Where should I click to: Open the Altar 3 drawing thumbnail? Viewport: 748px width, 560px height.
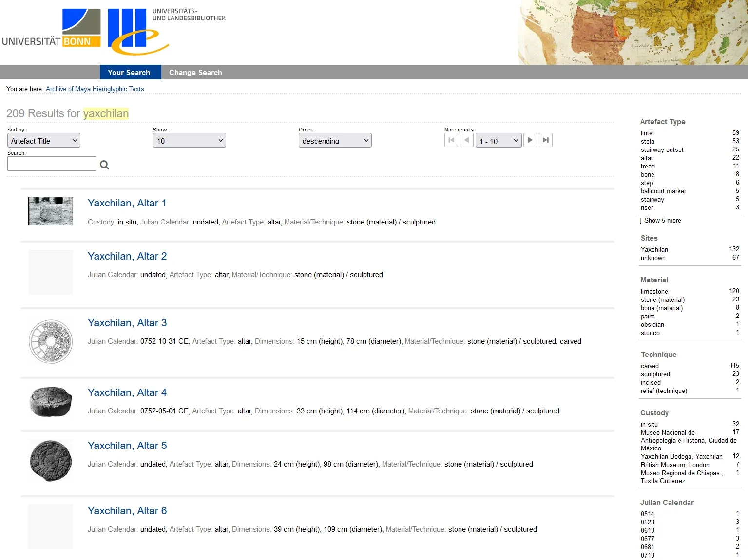pos(51,342)
